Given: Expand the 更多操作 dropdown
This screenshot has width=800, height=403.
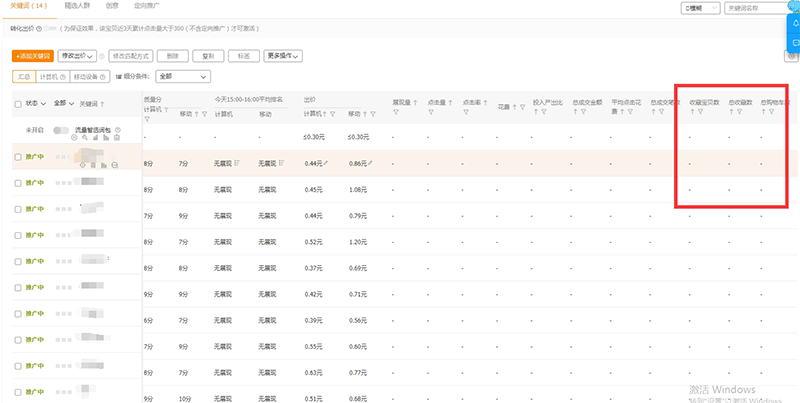Looking at the screenshot, I should tap(285, 57).
